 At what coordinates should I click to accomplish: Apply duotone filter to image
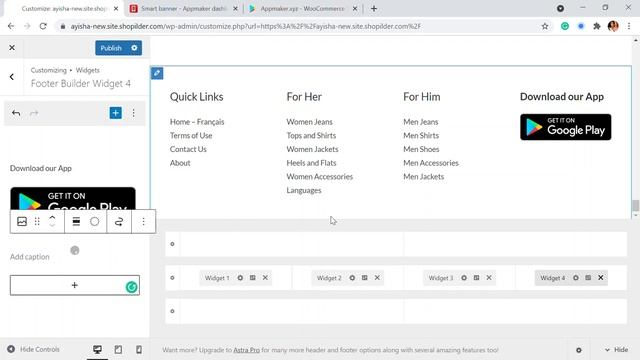click(94, 221)
